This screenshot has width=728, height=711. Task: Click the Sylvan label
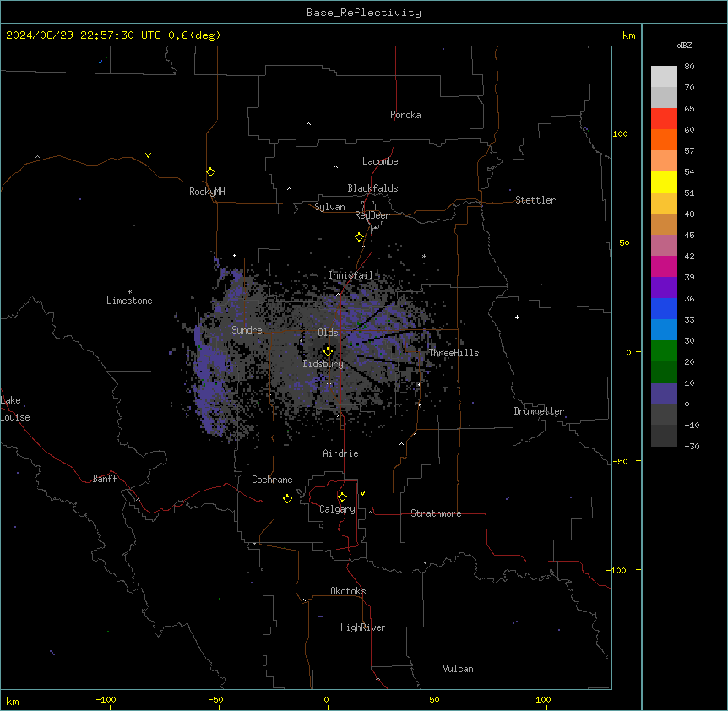click(329, 207)
